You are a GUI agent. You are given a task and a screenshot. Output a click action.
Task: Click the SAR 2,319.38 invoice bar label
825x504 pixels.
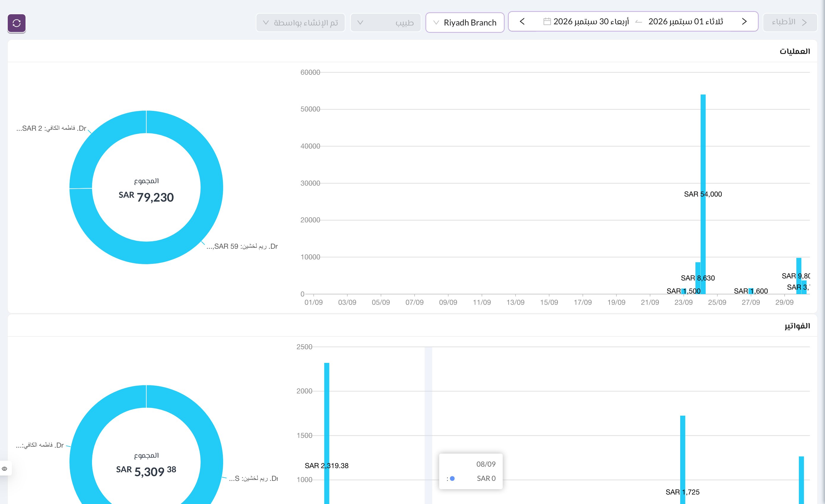click(x=326, y=465)
